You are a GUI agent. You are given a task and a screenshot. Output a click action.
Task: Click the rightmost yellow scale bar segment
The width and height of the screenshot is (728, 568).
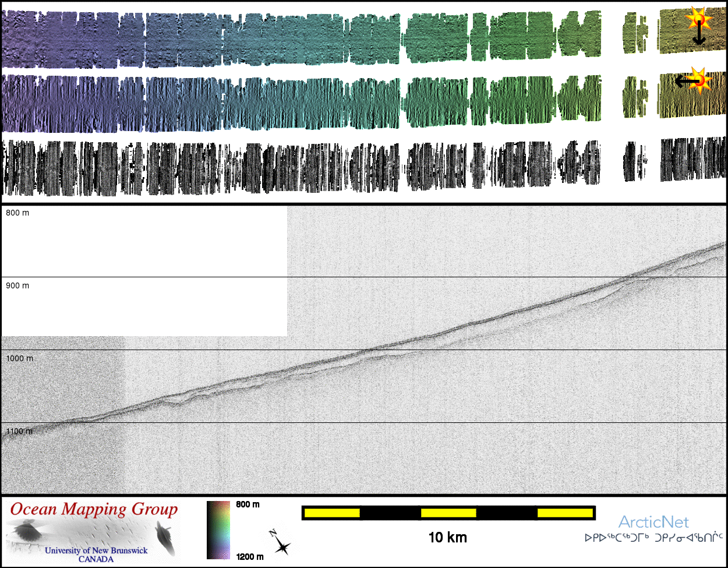point(565,513)
